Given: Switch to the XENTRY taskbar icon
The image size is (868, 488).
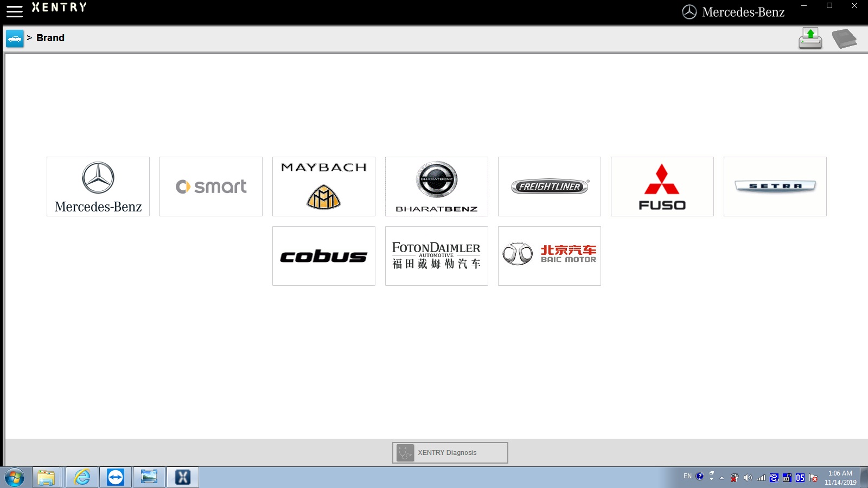Looking at the screenshot, I should click(x=183, y=478).
